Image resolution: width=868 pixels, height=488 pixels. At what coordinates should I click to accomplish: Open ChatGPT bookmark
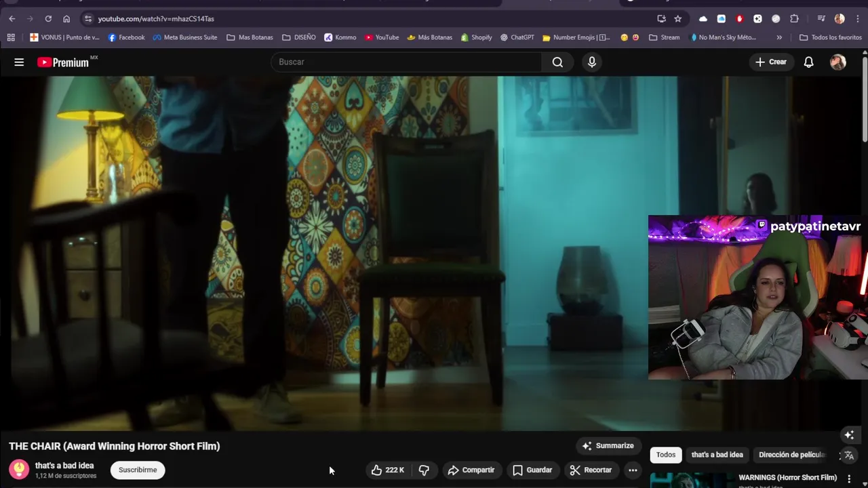[517, 37]
